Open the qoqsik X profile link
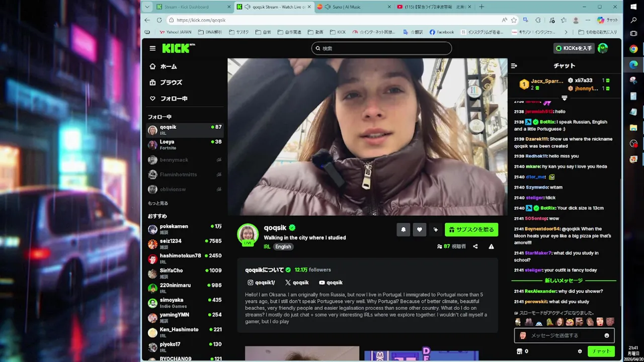 [297, 283]
